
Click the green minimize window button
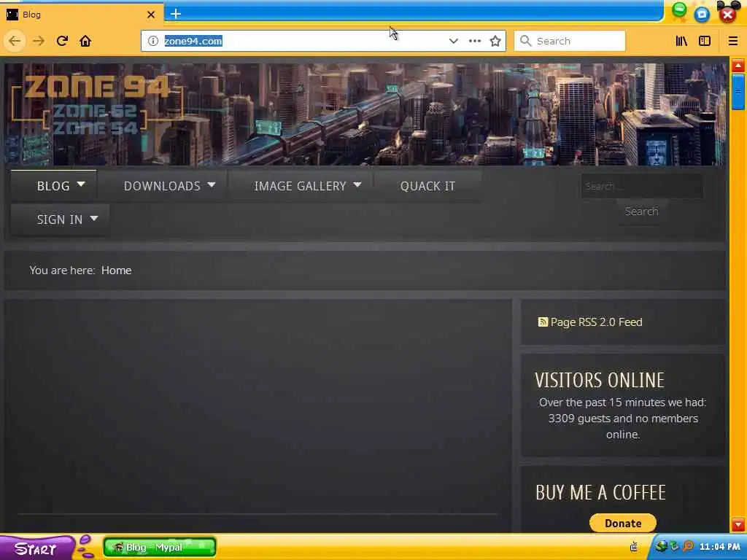[679, 10]
